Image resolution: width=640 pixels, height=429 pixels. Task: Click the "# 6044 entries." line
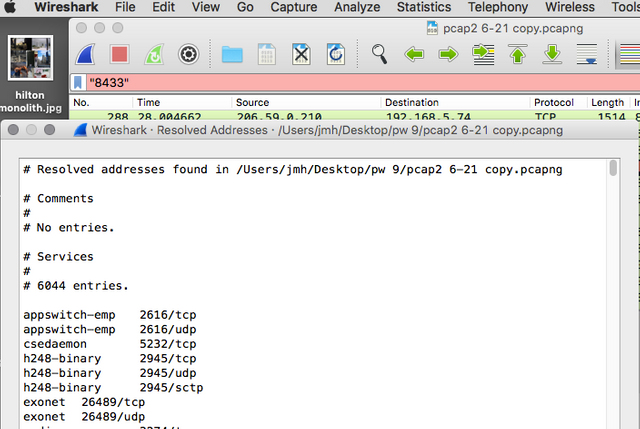[76, 286]
